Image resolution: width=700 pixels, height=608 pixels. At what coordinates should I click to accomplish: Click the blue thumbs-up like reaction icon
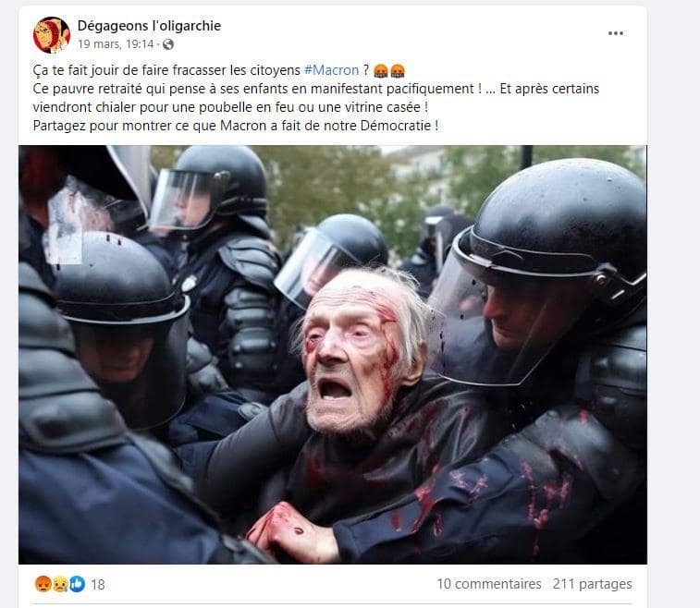(x=77, y=584)
